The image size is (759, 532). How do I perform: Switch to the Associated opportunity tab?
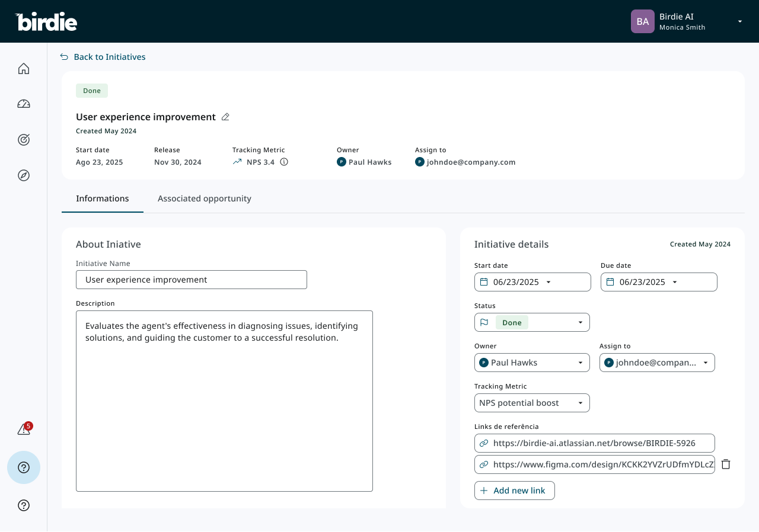click(205, 198)
